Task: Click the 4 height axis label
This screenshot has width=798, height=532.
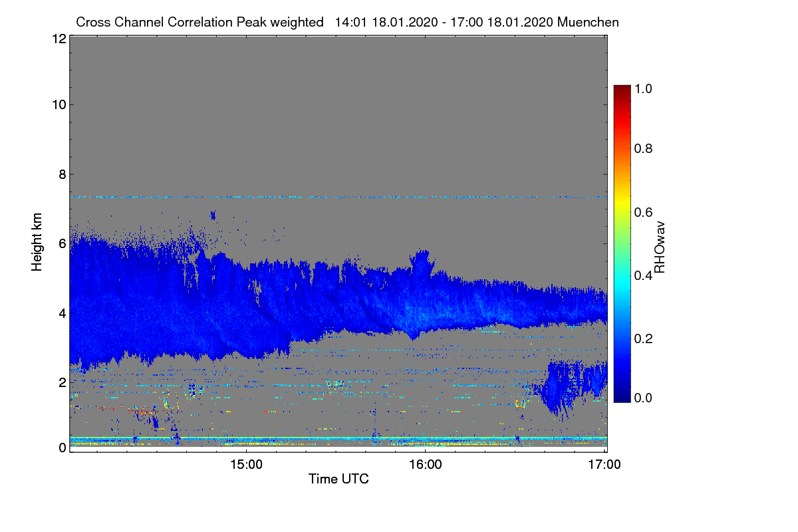Action: pos(62,313)
